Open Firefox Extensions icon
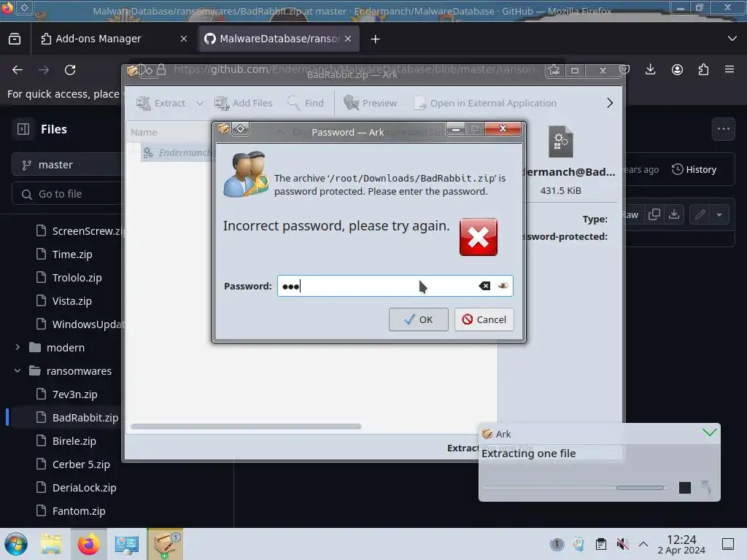Screen dimensions: 747x560 coord(703,69)
